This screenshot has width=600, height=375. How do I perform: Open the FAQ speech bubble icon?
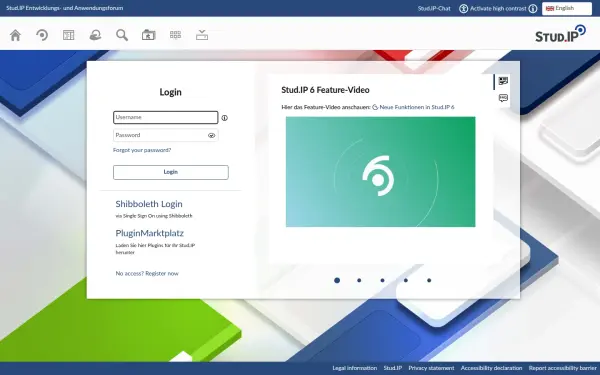503,98
